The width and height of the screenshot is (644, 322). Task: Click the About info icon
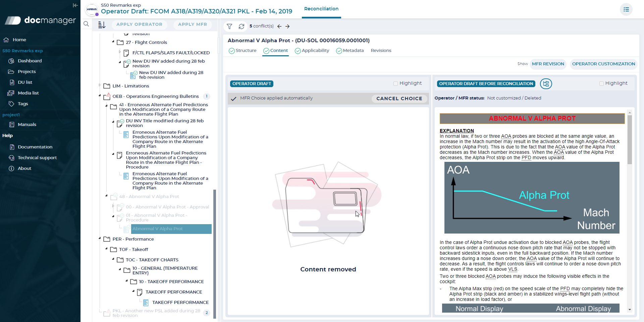pos(11,169)
